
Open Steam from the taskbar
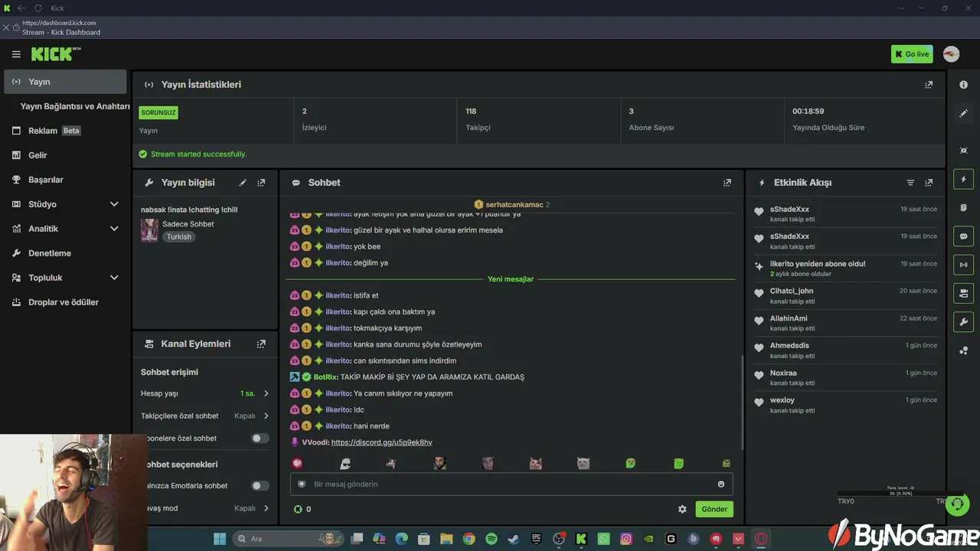514,539
